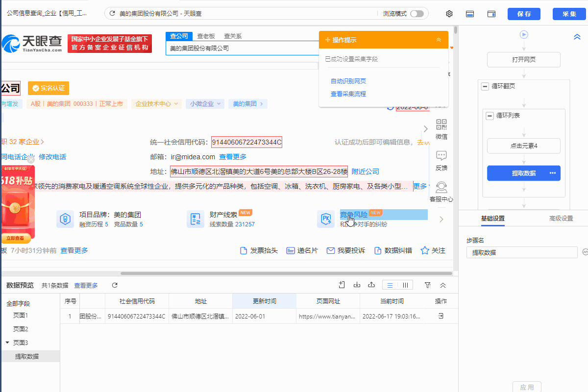Click the 竞争风险 PK icon

(326, 219)
